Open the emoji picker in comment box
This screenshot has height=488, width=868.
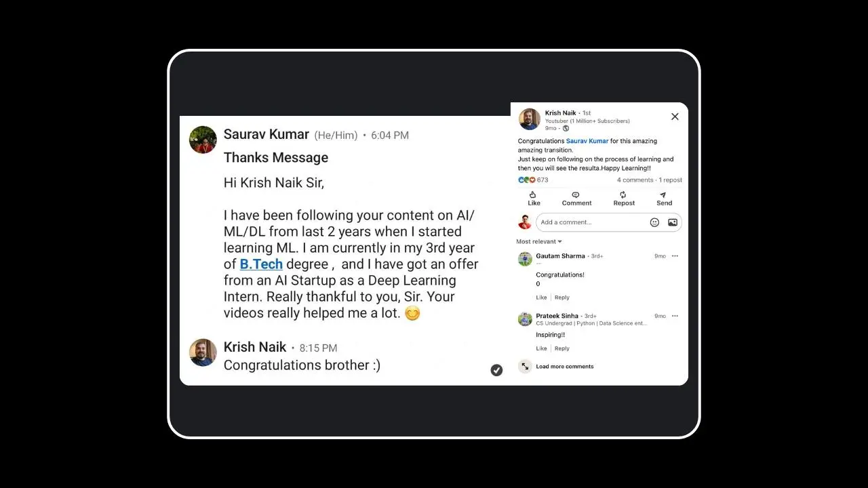tap(654, 222)
